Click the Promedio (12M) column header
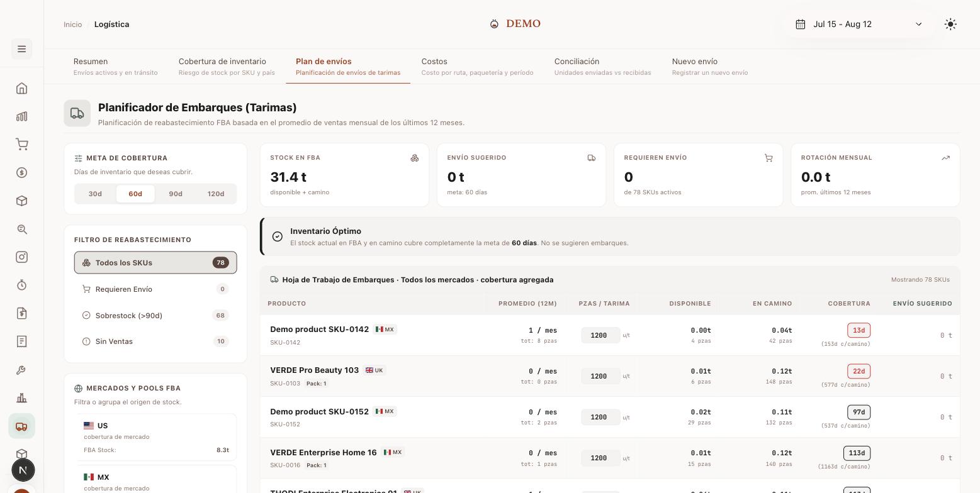 click(x=527, y=304)
